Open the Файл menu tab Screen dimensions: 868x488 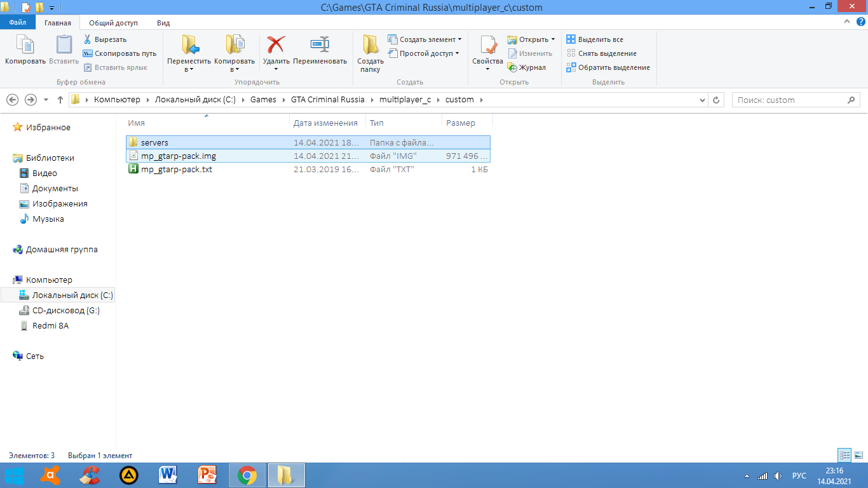18,22
